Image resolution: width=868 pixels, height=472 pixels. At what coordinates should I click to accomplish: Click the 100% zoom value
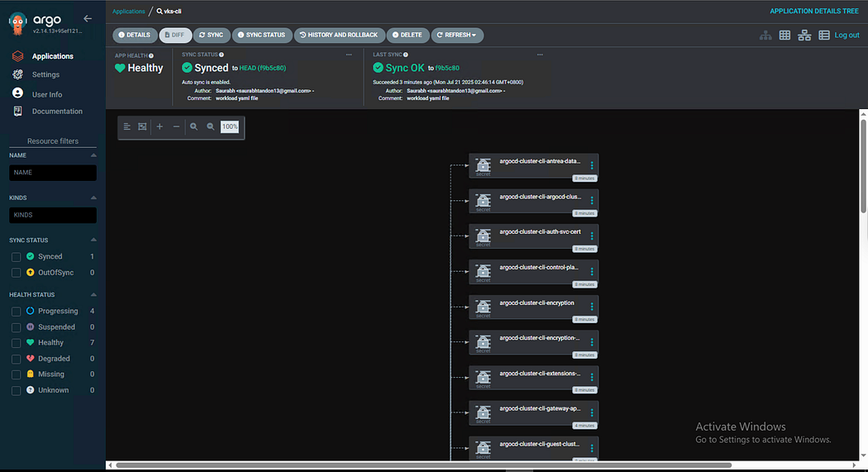tap(230, 126)
